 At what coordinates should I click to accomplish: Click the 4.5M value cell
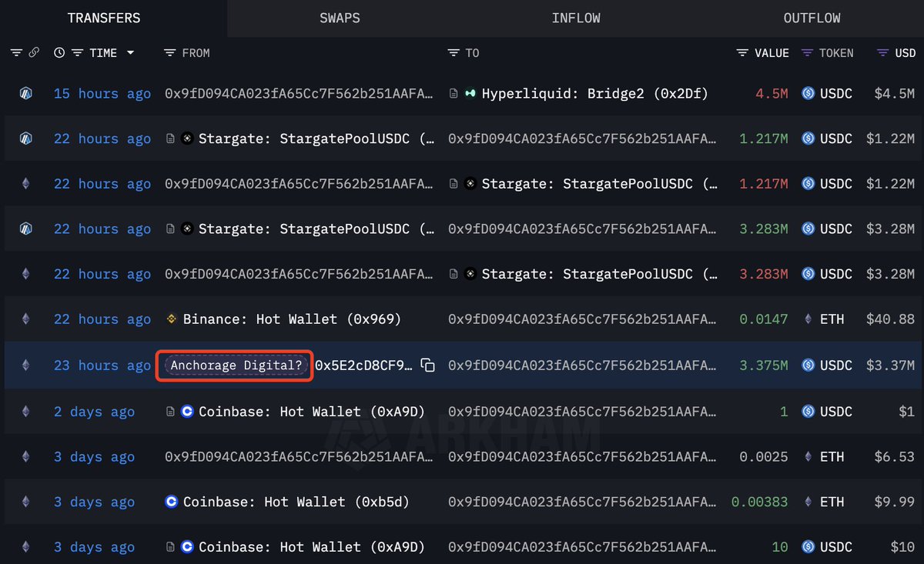pyautogui.click(x=772, y=94)
